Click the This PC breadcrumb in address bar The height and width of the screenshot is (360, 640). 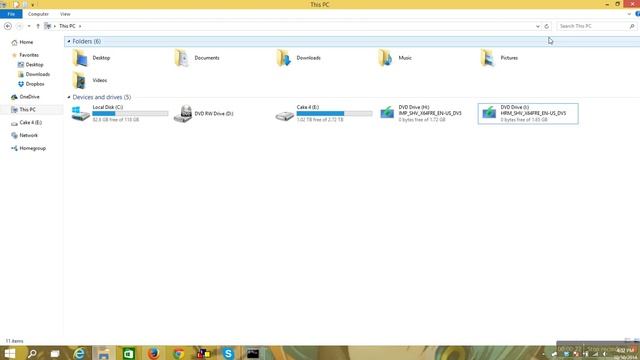[67, 26]
